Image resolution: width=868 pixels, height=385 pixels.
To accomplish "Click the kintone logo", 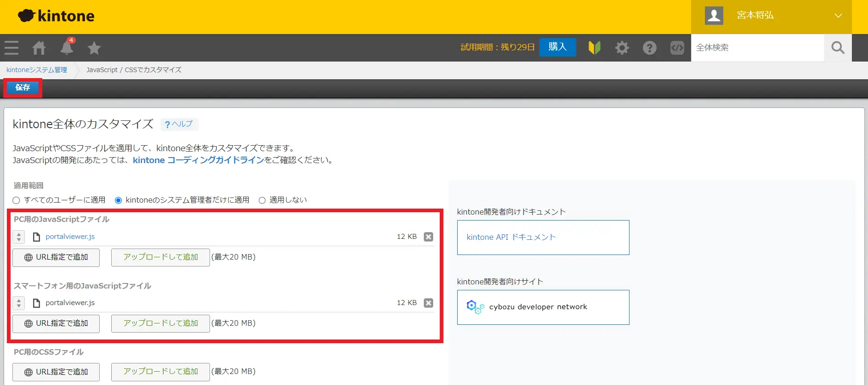I will (56, 16).
